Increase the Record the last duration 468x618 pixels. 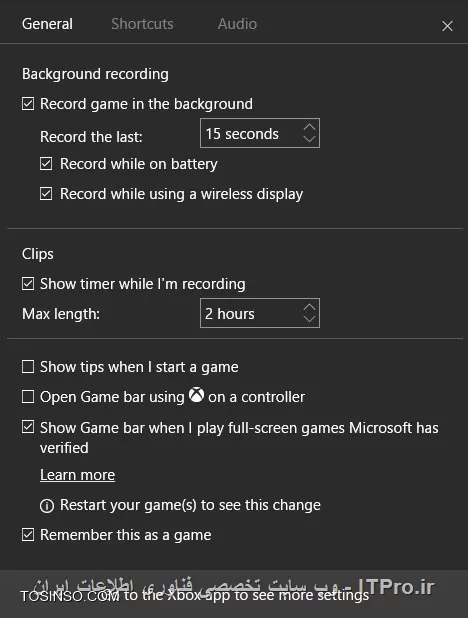[310, 127]
